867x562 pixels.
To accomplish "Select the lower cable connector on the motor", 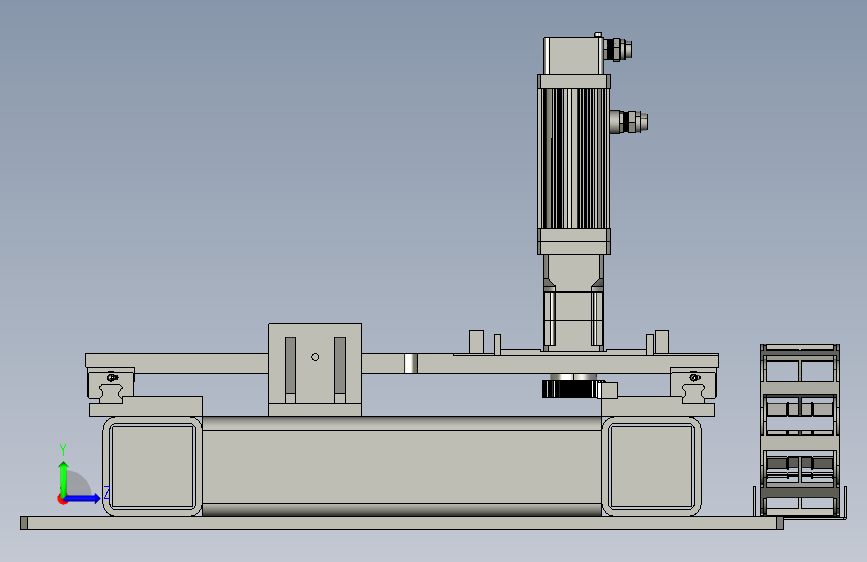I will click(x=629, y=122).
